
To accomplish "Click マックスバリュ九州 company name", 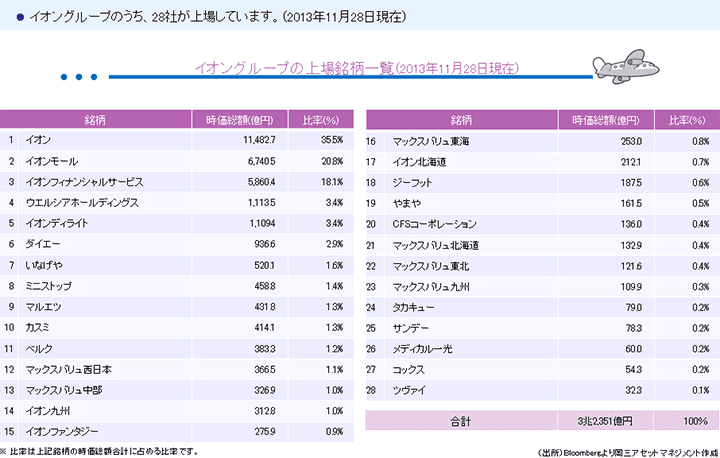I will [x=431, y=287].
